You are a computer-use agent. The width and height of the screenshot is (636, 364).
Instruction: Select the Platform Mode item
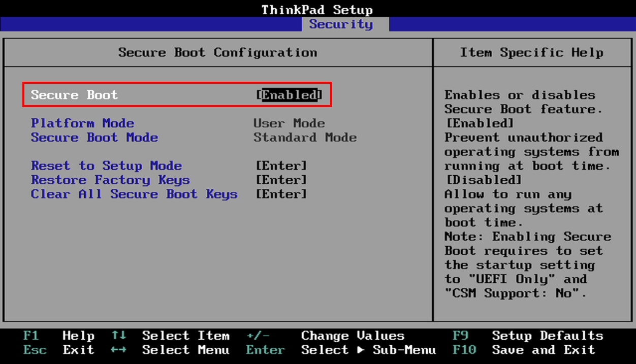tap(82, 123)
